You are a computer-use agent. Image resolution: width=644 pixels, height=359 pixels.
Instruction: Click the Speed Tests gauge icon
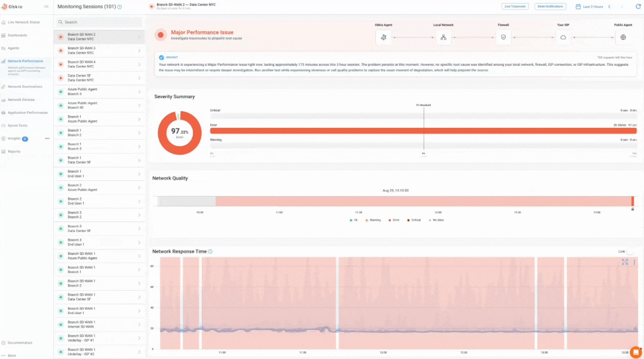point(3,126)
